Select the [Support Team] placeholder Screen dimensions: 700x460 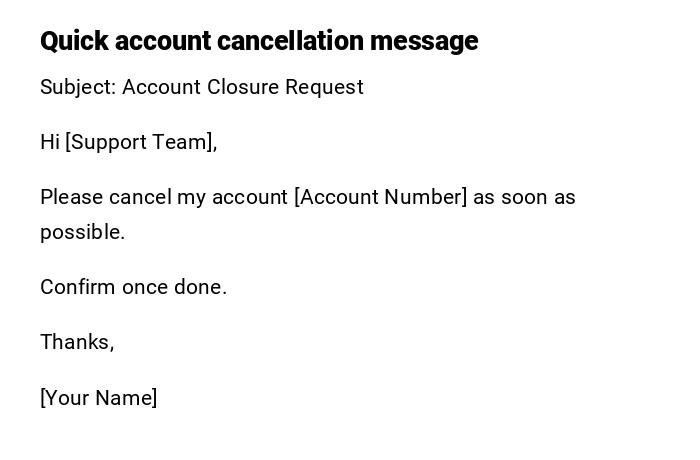[x=141, y=142]
